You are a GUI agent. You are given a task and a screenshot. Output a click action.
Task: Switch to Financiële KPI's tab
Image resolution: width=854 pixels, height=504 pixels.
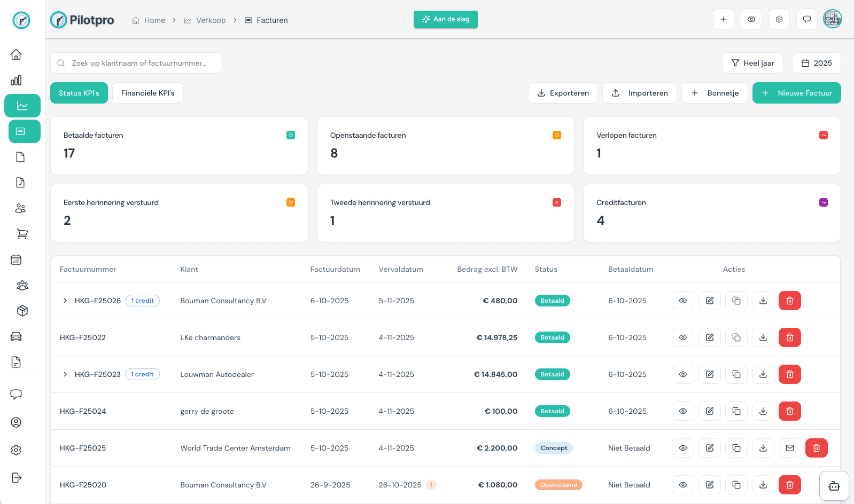(x=147, y=93)
